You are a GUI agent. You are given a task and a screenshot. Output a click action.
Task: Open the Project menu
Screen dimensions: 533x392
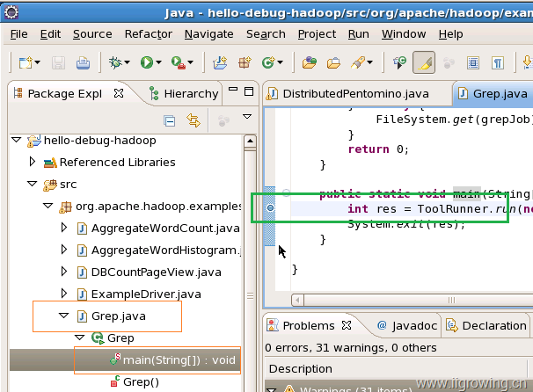tap(317, 34)
